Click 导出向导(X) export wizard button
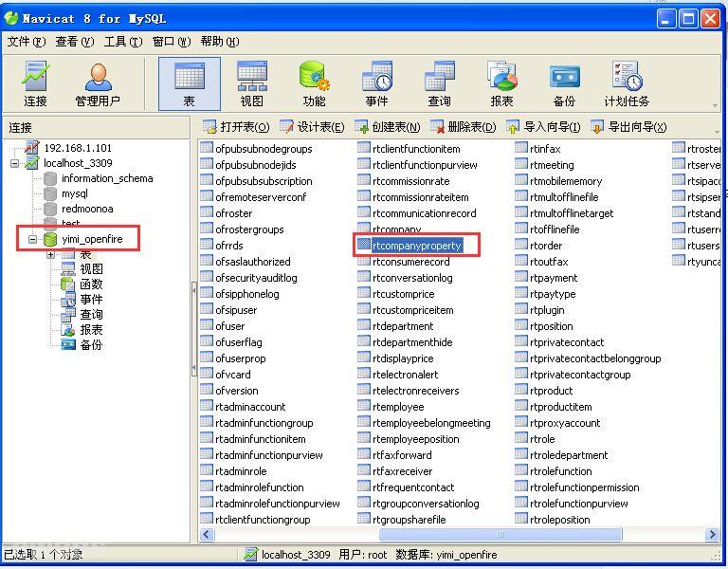728x569 pixels. tap(628, 127)
